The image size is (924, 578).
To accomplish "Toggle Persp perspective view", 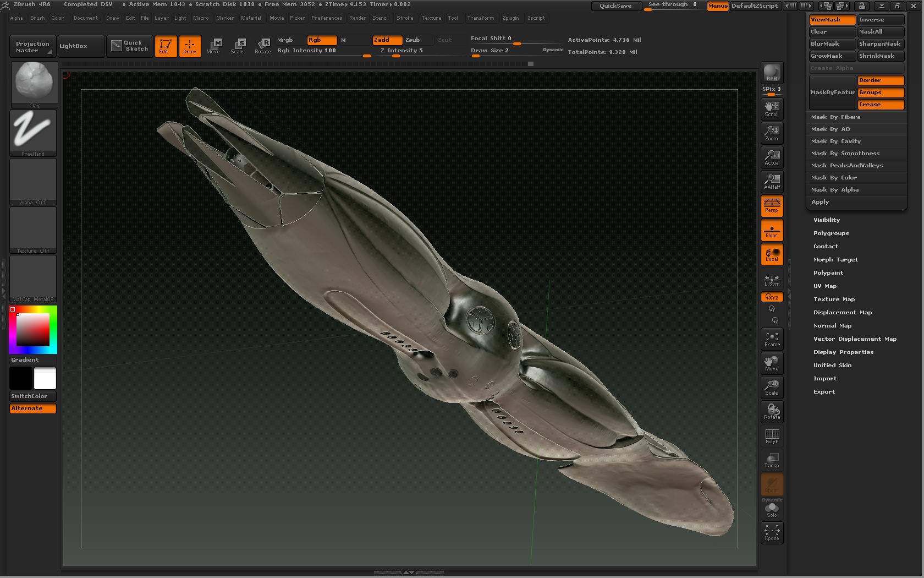I will point(771,206).
